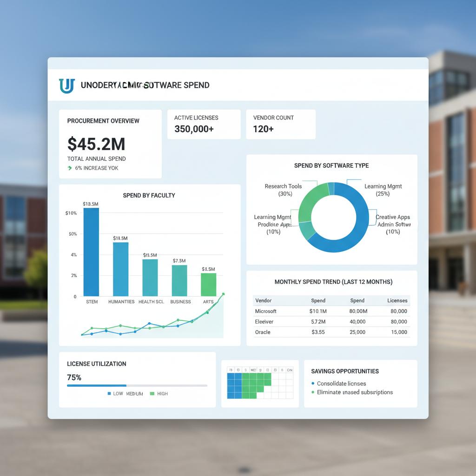Open the Vendor Count 120+ card
The height and width of the screenshot is (476, 476).
click(280, 124)
